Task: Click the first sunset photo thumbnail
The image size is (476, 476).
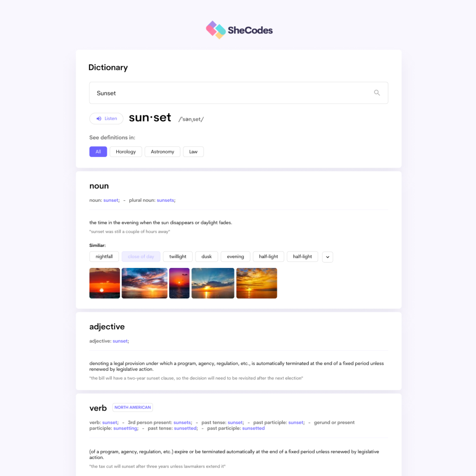Action: (x=104, y=283)
